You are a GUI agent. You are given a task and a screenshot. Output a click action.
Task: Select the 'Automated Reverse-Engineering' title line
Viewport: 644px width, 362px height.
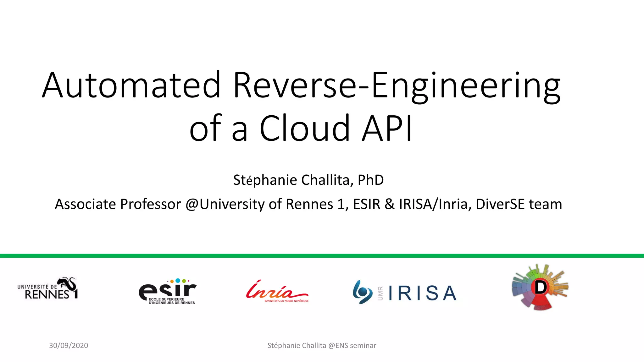(301, 85)
